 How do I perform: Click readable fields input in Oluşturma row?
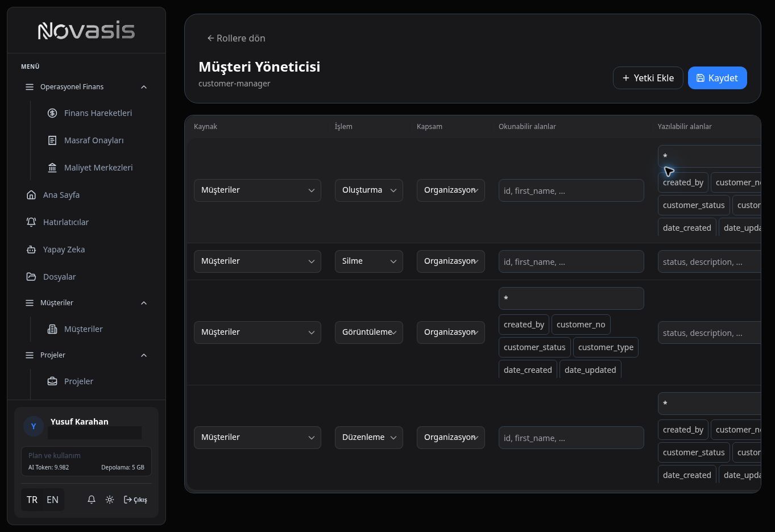click(571, 190)
